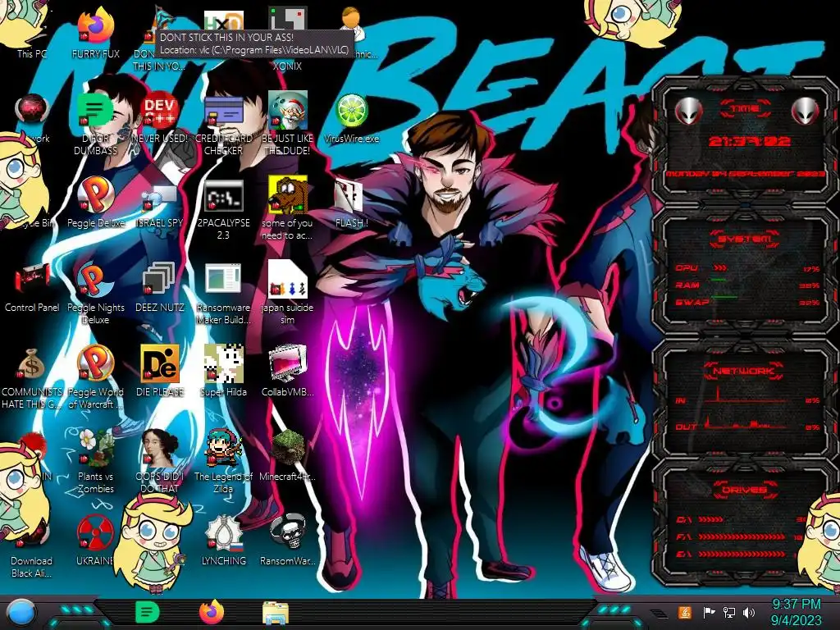Click the SYSTEM header in the gadget
This screenshot has width=840, height=630.
coord(745,239)
